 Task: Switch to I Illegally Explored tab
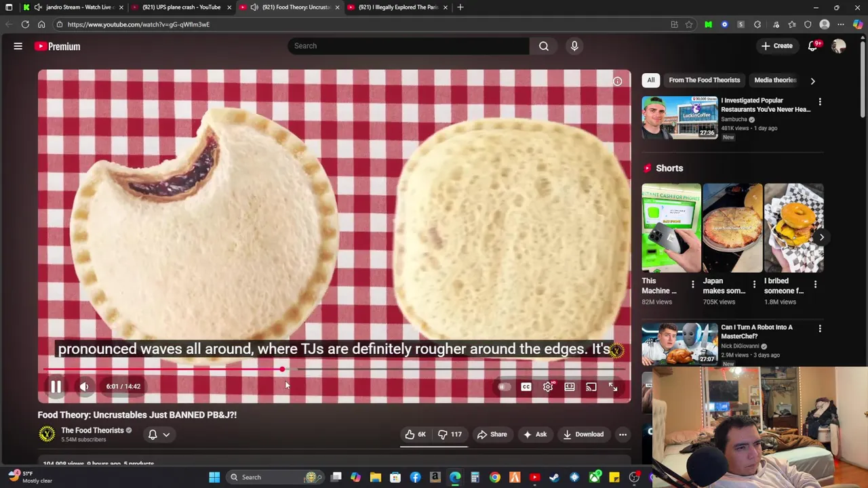pyautogui.click(x=397, y=7)
